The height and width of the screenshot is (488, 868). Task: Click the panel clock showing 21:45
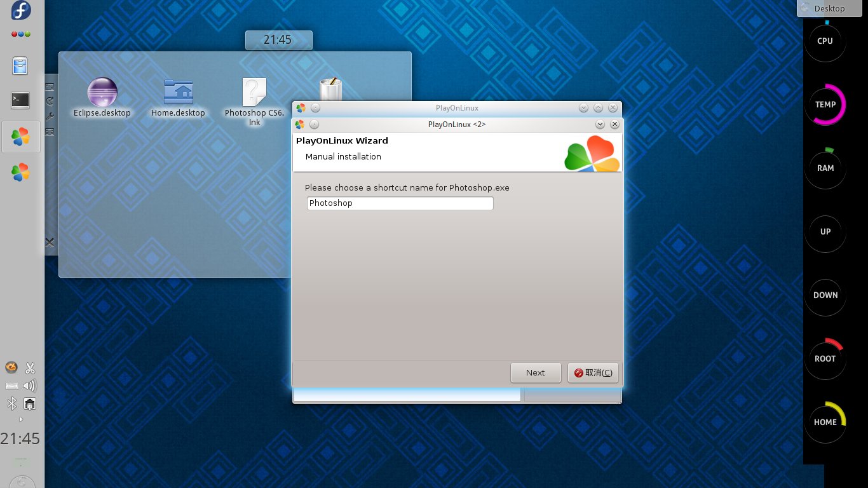pos(20,439)
